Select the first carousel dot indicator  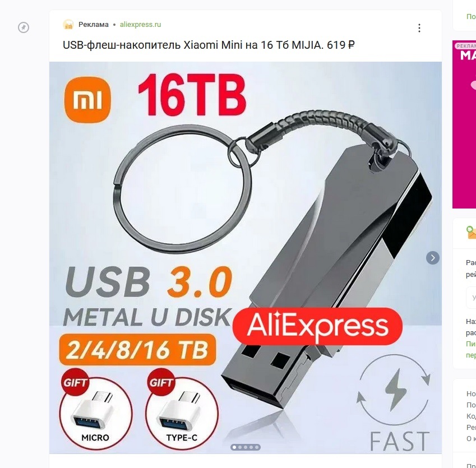[x=234, y=447]
